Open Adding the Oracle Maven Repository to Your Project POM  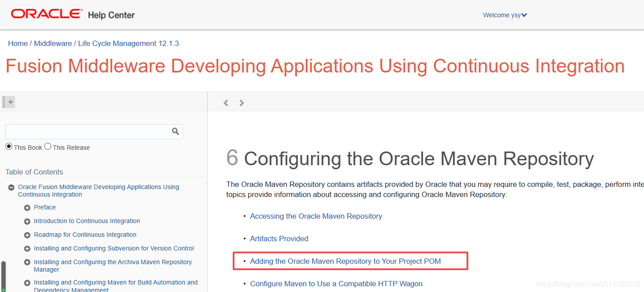click(345, 261)
